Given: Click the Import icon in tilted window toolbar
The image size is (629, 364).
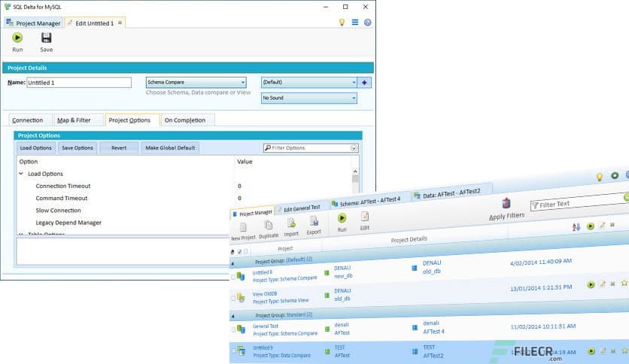Looking at the screenshot, I should tap(292, 223).
